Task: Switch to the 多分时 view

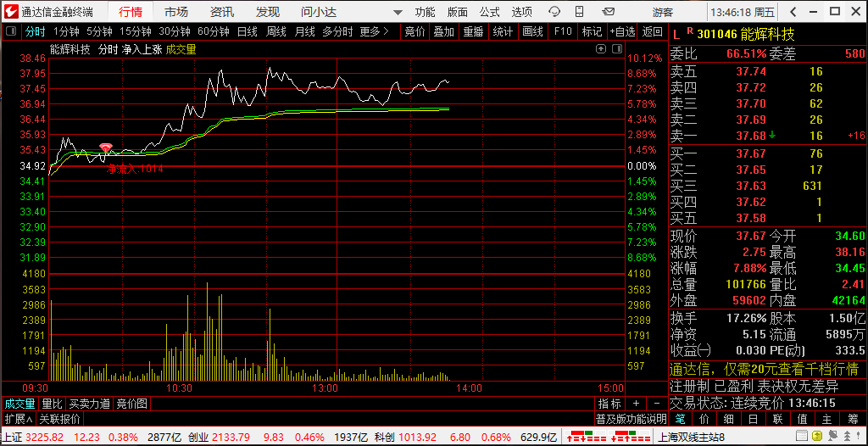Action: [x=337, y=31]
